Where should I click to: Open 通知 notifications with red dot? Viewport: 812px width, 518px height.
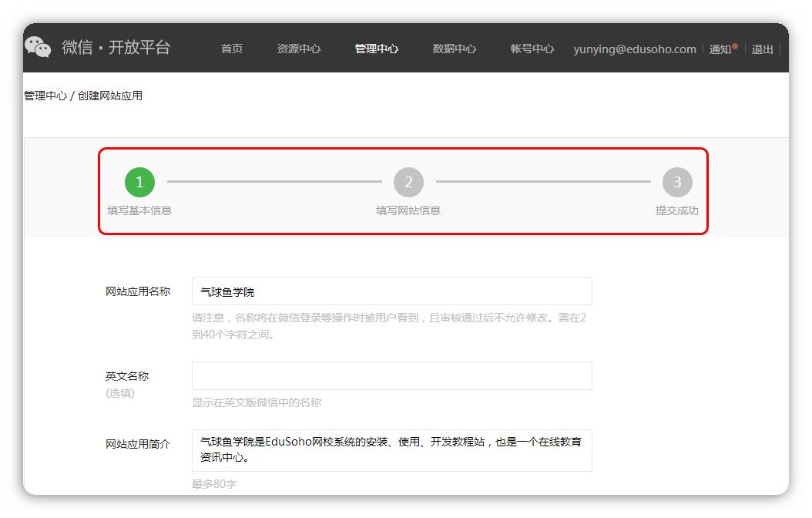pos(722,49)
